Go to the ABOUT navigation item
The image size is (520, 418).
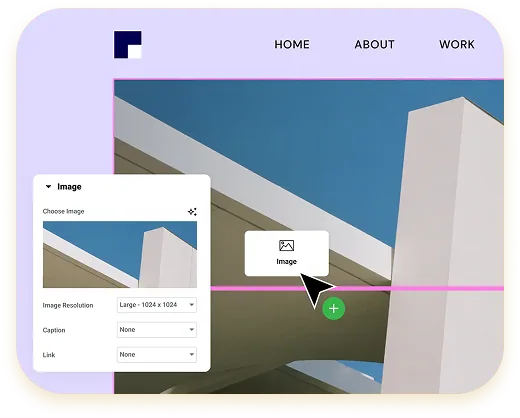coord(374,44)
